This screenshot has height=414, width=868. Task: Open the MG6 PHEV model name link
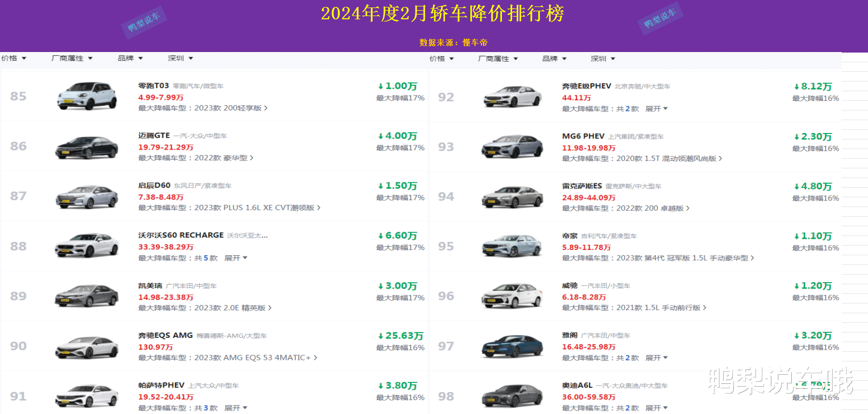(x=583, y=136)
